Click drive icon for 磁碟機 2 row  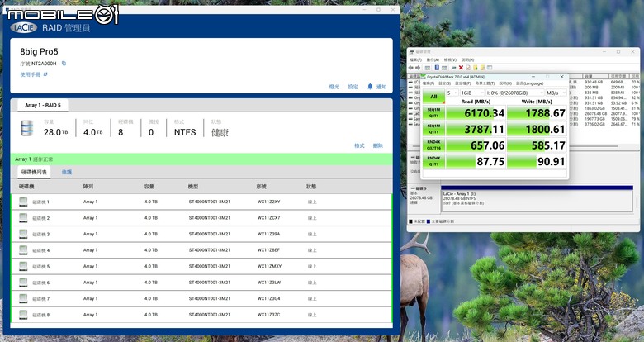pyautogui.click(x=23, y=218)
